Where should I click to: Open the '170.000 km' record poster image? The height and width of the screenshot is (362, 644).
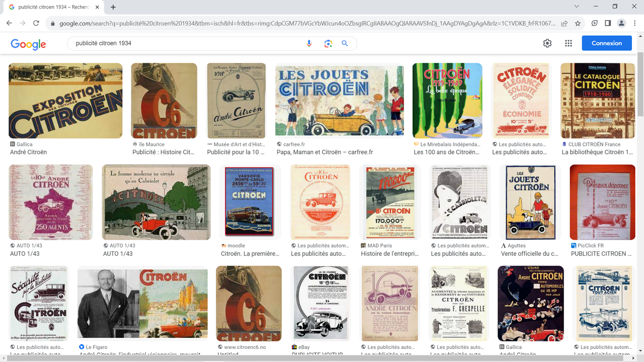(390, 202)
